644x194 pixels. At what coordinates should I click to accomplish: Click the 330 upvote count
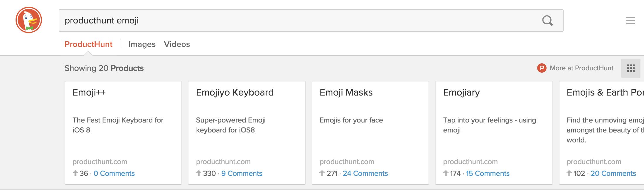coord(209,173)
